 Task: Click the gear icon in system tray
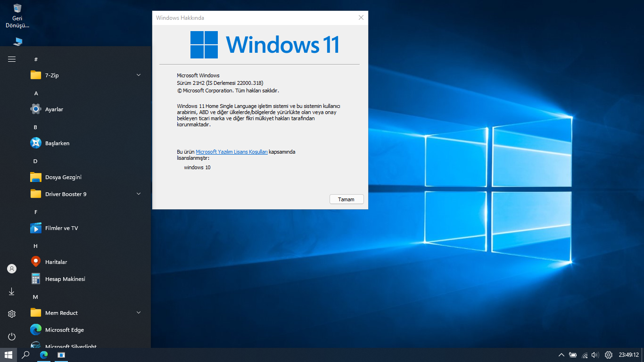(609, 355)
